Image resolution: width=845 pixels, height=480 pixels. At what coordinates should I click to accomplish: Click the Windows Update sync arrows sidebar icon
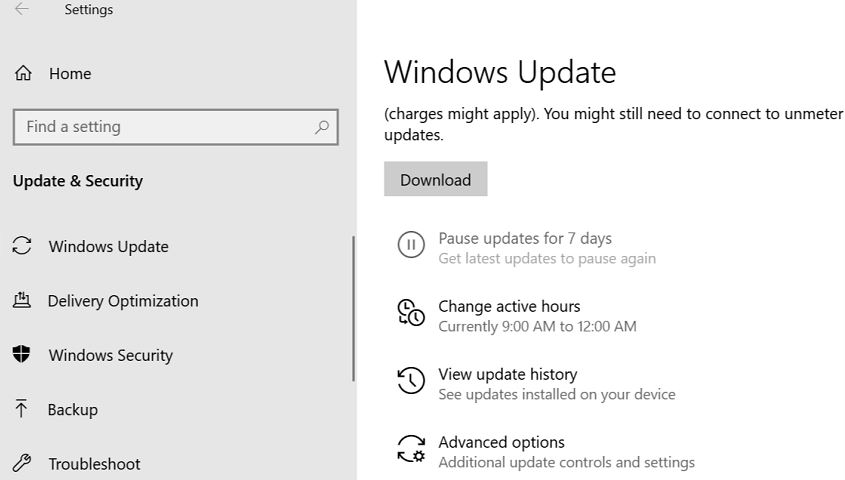pyautogui.click(x=21, y=246)
